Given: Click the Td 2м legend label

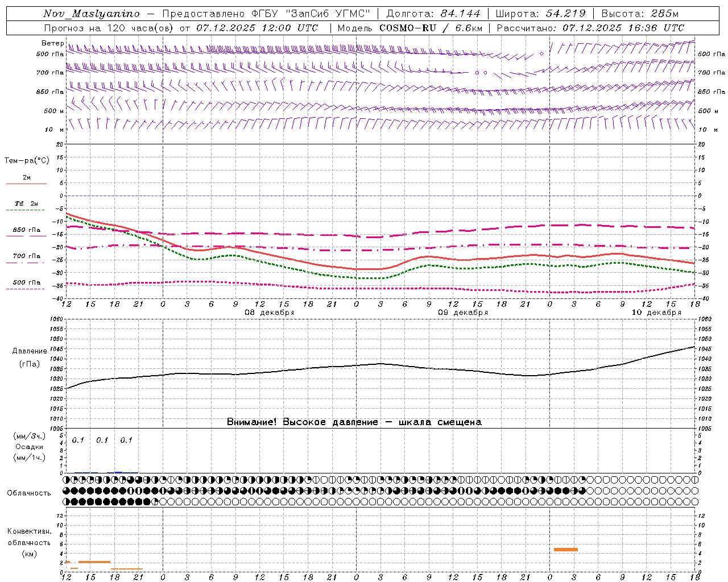Looking at the screenshot, I should pos(26,203).
